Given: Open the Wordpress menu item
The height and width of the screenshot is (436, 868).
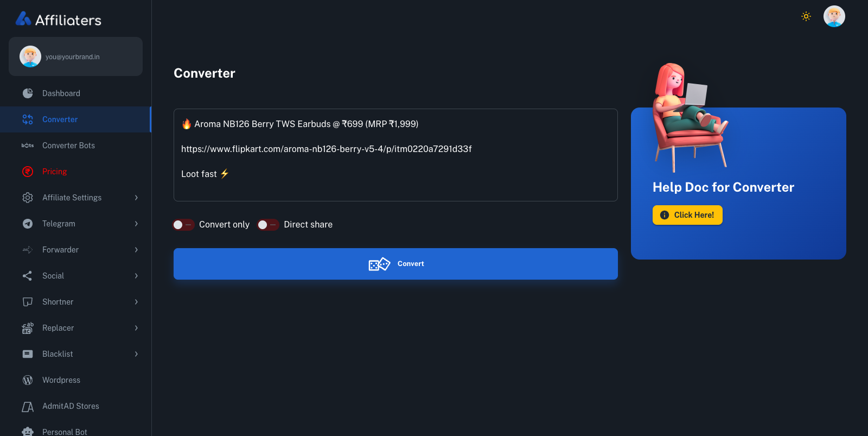Looking at the screenshot, I should (x=75, y=380).
